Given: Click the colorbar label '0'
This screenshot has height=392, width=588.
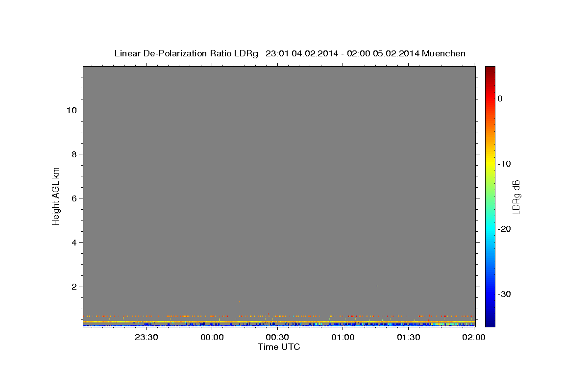Looking at the screenshot, I should pos(500,98).
